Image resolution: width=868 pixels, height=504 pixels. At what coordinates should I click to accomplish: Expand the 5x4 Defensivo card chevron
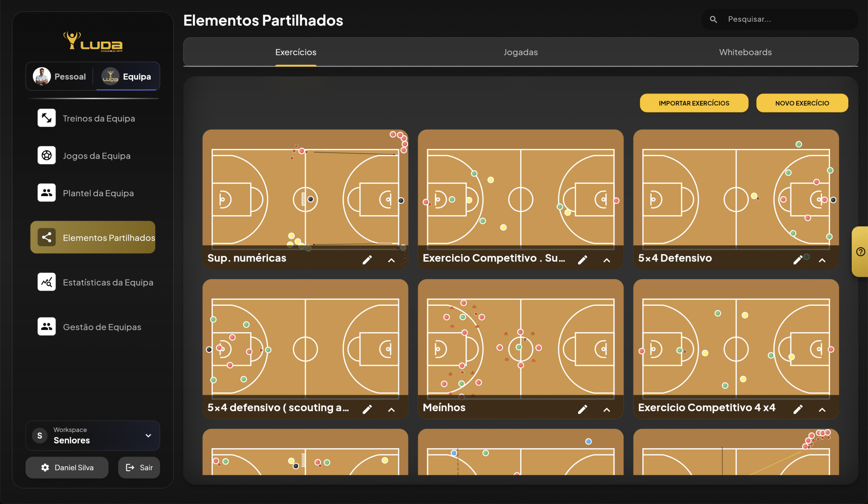click(822, 260)
